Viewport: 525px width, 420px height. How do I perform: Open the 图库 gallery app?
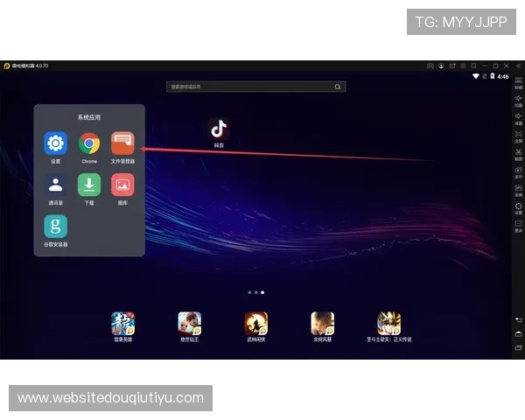[122, 185]
